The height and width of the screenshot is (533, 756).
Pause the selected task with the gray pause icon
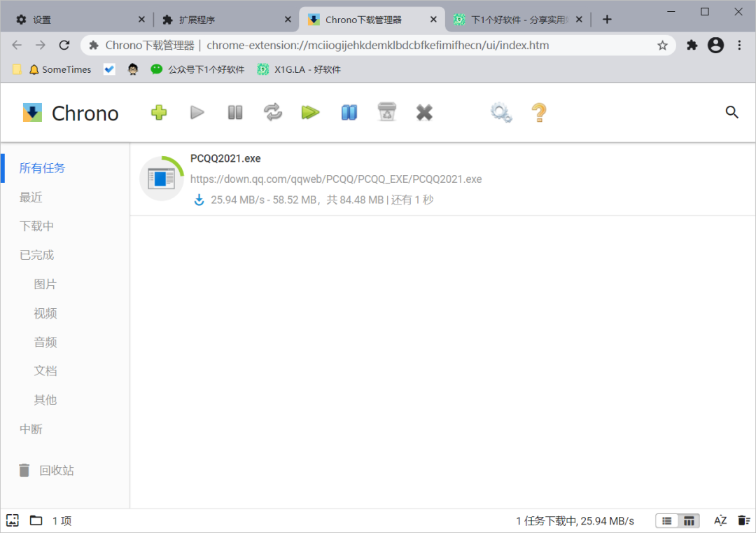(234, 113)
